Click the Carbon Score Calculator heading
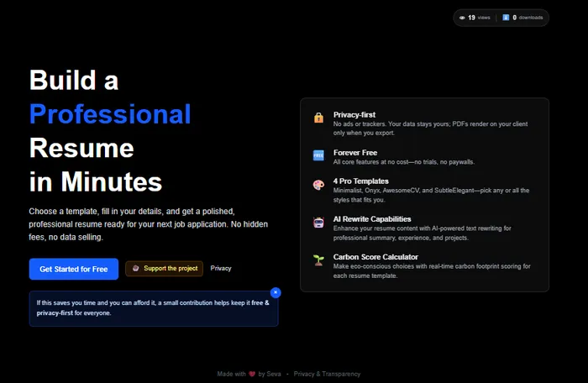This screenshot has width=588, height=383. pos(375,256)
